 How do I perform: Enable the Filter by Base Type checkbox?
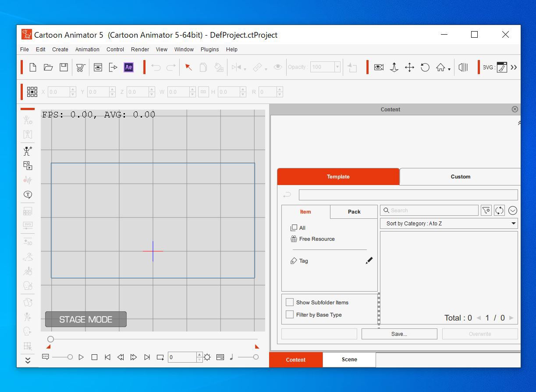tap(290, 314)
